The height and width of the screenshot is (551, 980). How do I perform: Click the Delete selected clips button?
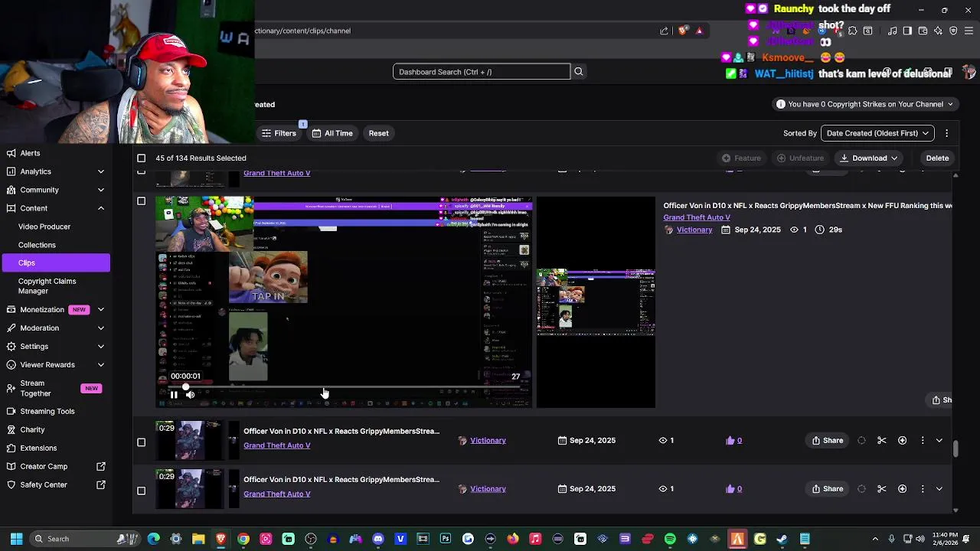(x=937, y=158)
